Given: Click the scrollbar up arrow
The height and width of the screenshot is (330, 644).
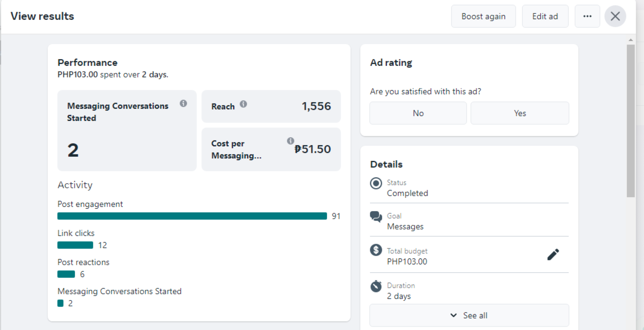Looking at the screenshot, I should [630, 40].
